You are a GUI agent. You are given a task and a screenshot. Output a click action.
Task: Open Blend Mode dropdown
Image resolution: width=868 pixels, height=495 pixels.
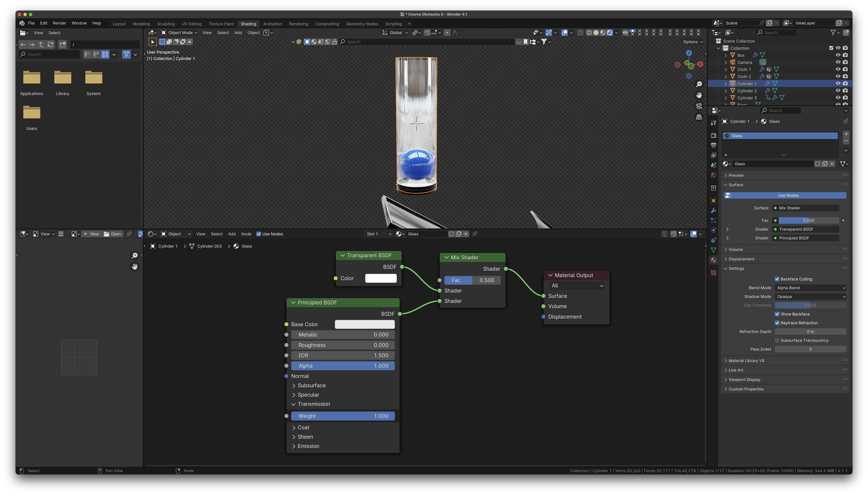[811, 288]
